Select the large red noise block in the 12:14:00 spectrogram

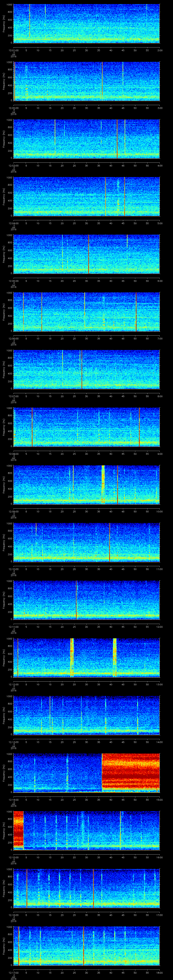coord(131,772)
